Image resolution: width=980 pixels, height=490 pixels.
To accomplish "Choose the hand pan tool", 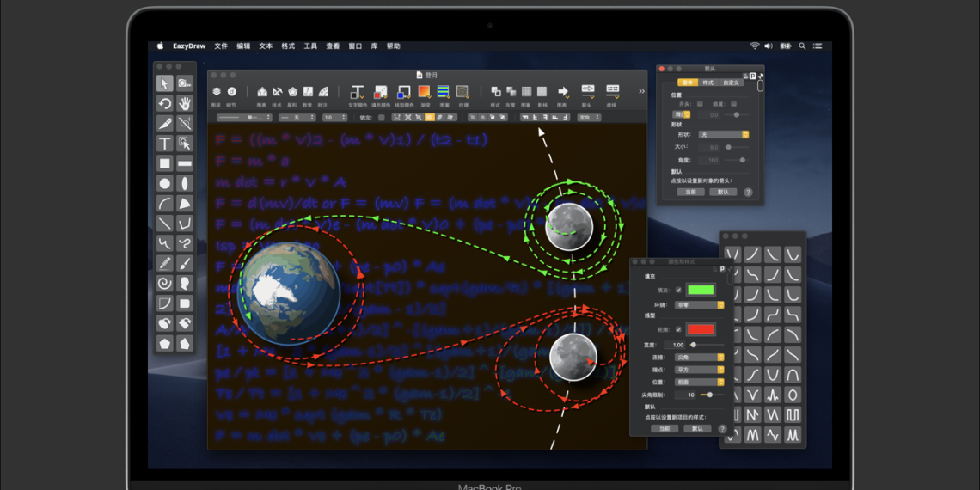I will pos(185,103).
